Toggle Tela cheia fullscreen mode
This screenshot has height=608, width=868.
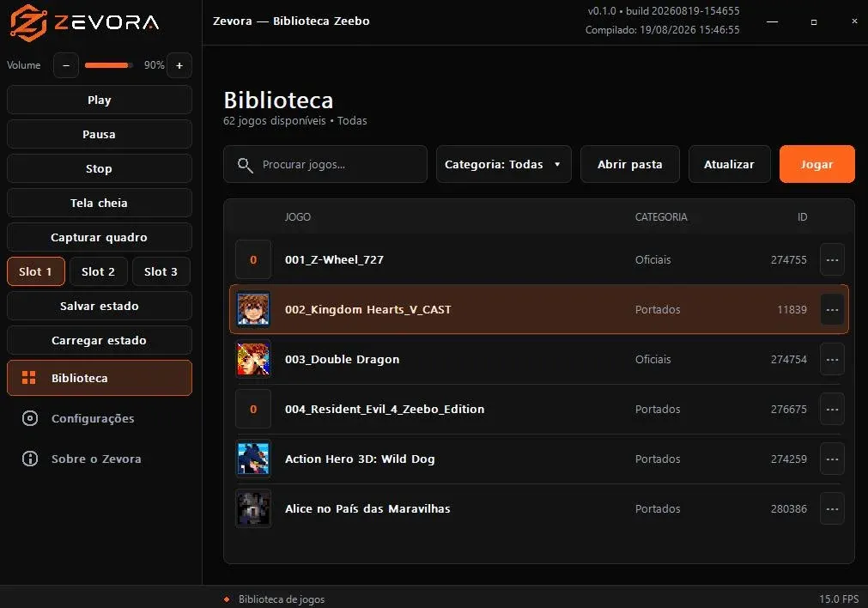100,203
